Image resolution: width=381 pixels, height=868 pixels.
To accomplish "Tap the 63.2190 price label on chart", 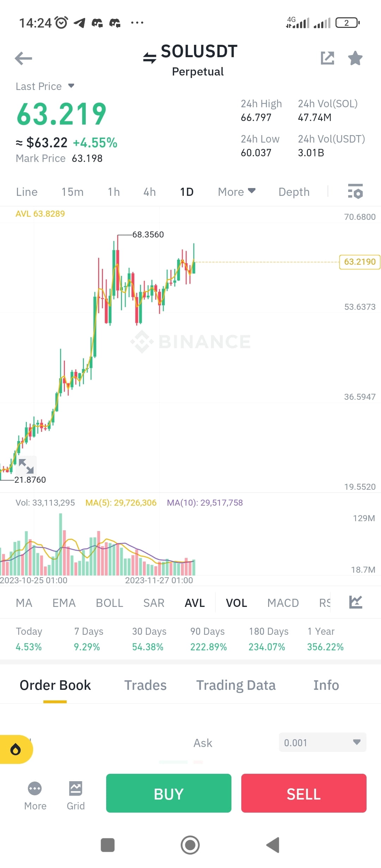I will (x=359, y=262).
